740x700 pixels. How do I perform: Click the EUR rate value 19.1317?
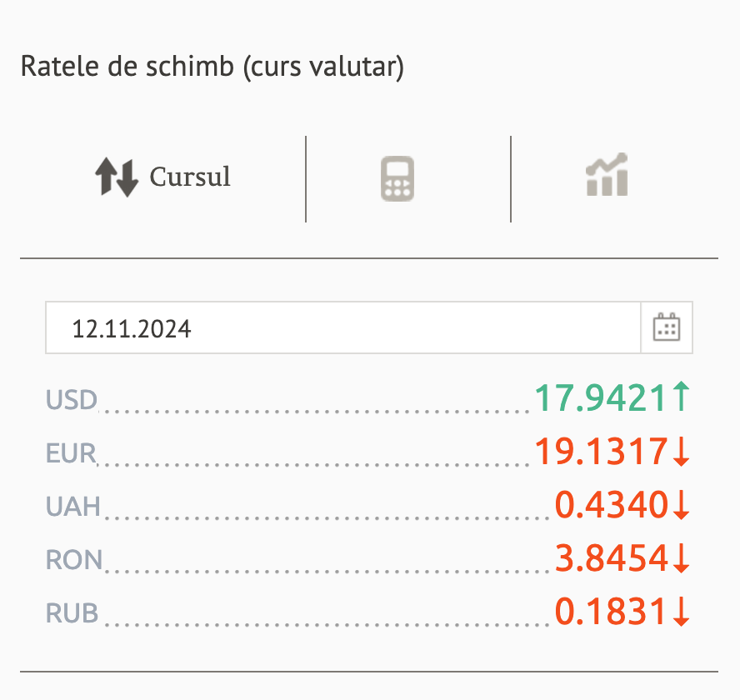tap(600, 452)
